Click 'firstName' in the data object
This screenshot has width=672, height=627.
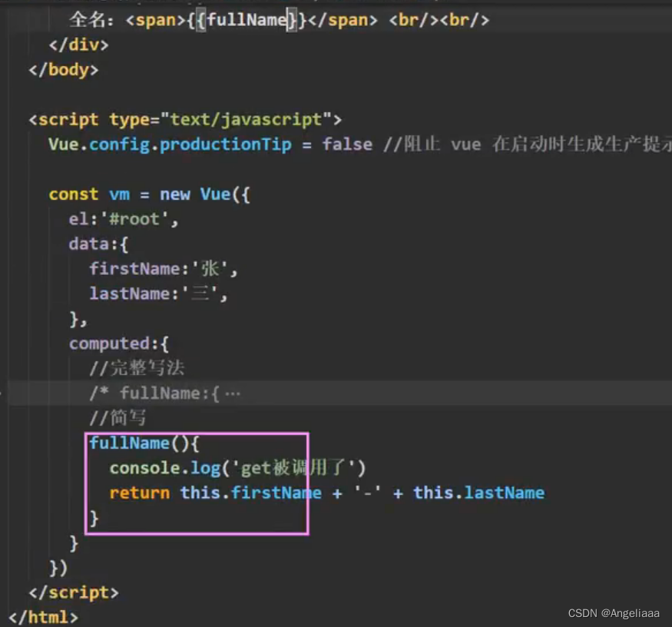point(134,269)
